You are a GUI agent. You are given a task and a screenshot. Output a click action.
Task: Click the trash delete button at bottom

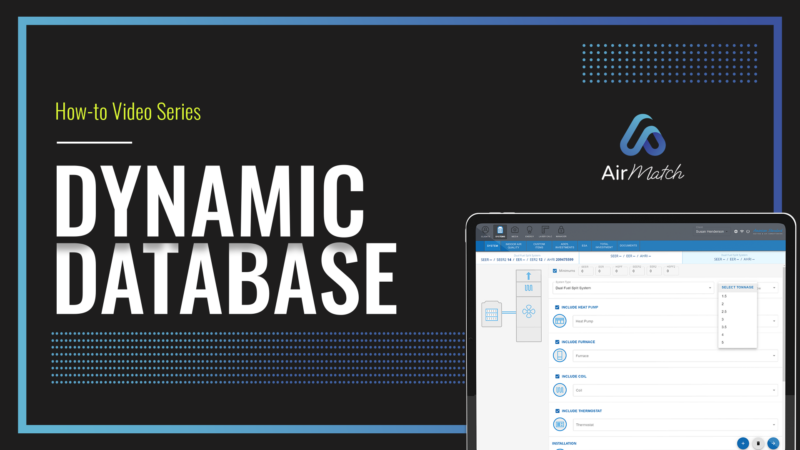[758, 442]
